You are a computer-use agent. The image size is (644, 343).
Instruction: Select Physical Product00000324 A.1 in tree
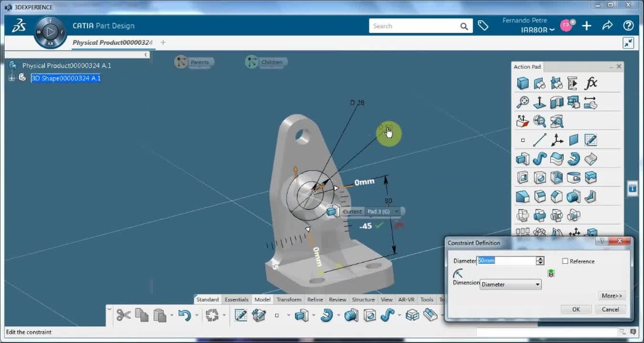point(66,66)
